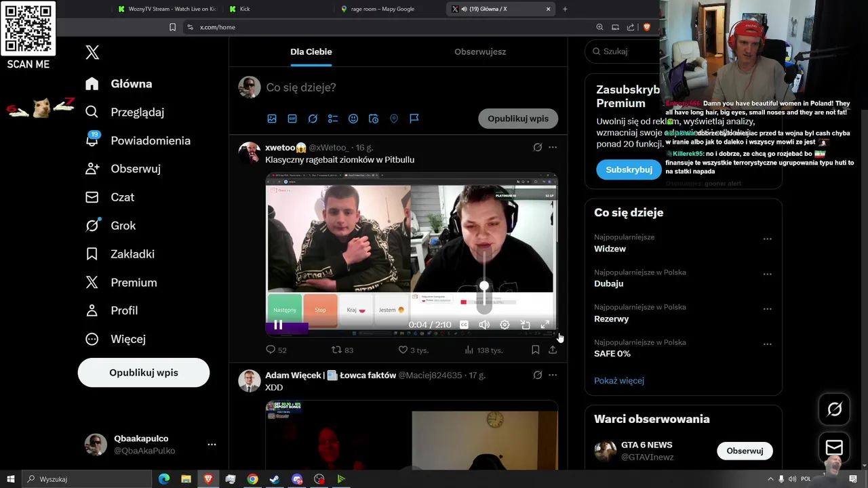The image size is (868, 488).
Task: Open Adam Więcek's profile name link
Action: (330, 375)
